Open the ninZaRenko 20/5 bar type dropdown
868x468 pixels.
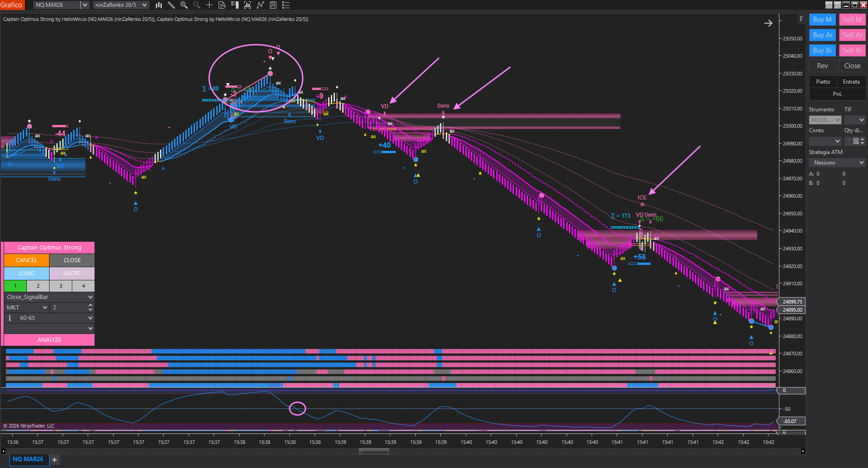(x=121, y=5)
